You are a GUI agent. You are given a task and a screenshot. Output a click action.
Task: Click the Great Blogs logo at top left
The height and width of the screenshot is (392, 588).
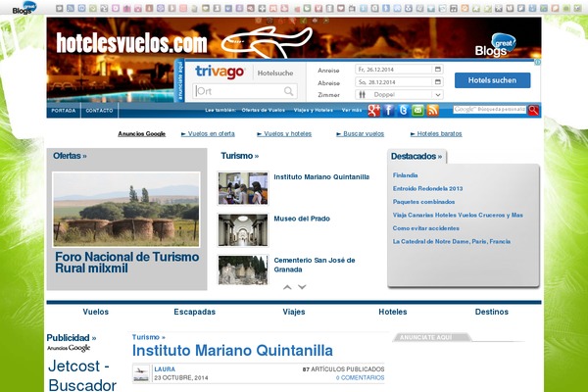coord(24,8)
